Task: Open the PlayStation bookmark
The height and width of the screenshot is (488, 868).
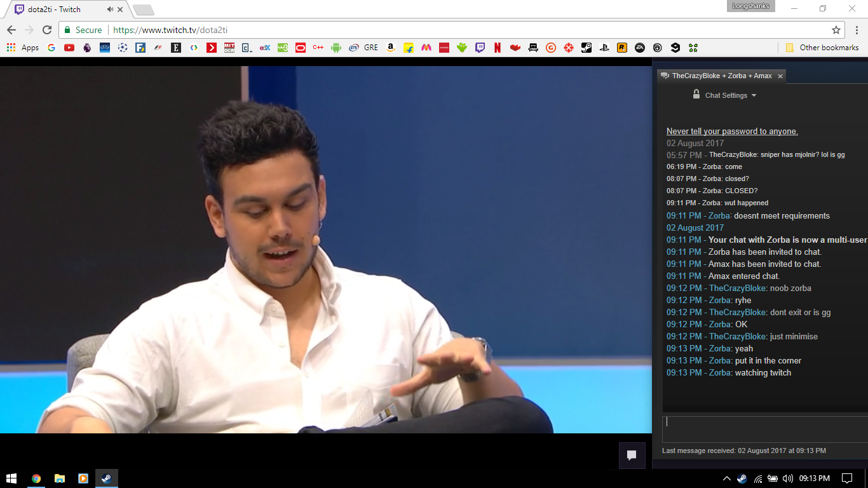Action: [x=604, y=48]
